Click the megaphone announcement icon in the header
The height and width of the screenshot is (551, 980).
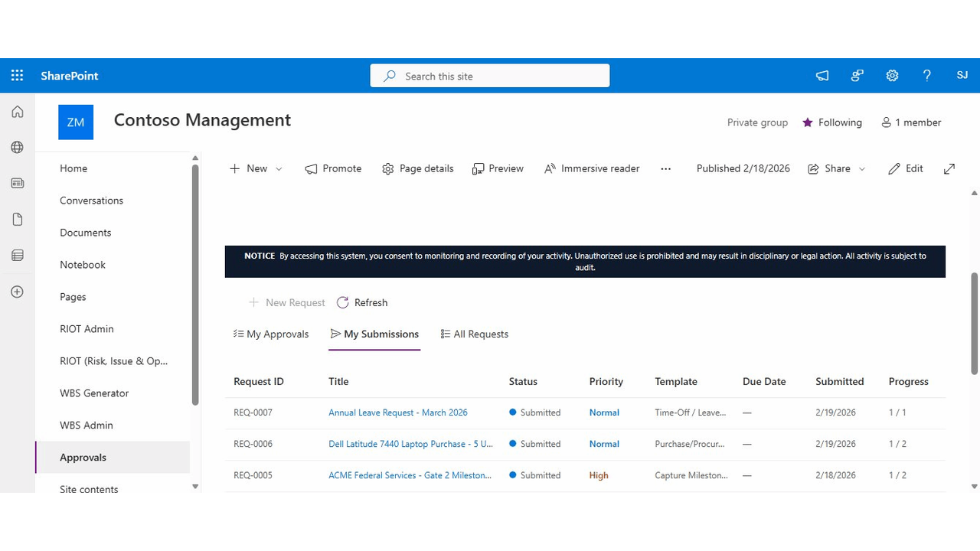[822, 76]
